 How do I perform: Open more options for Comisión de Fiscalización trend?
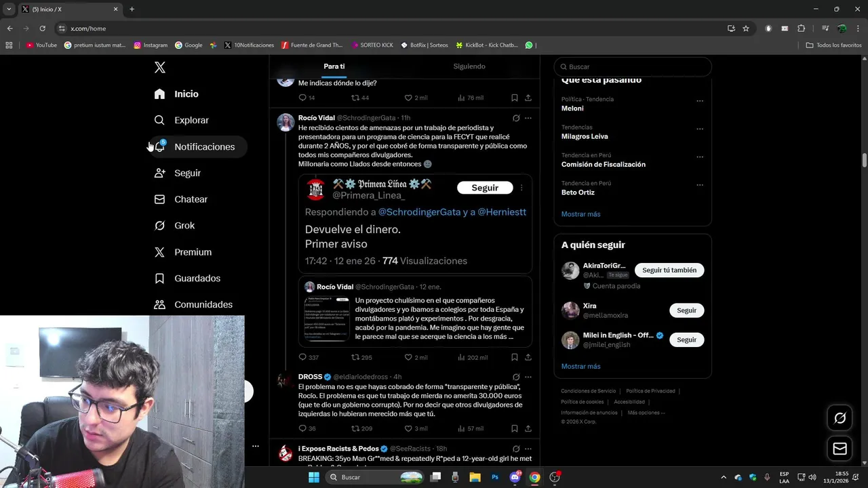[700, 157]
